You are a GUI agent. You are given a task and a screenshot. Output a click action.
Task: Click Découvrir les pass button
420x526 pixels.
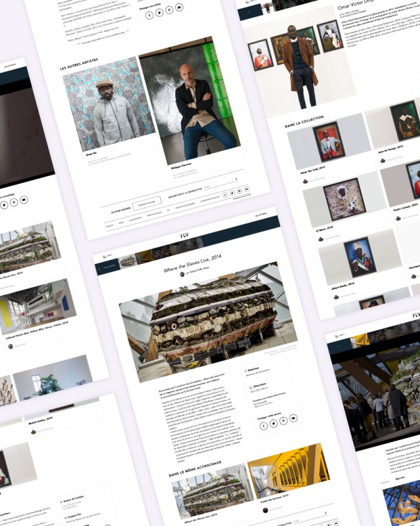(147, 204)
